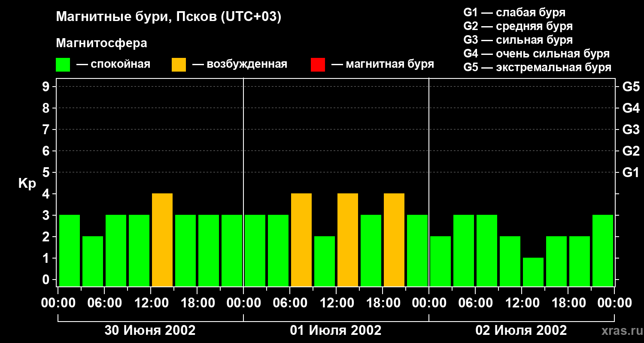Click 'G4 — очень сильная буря' legend line

click(x=537, y=54)
